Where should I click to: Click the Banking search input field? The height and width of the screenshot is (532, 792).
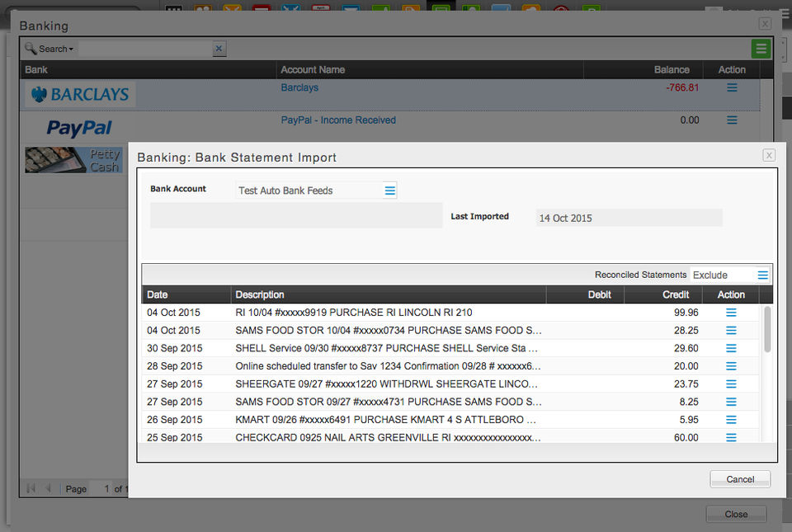point(145,49)
